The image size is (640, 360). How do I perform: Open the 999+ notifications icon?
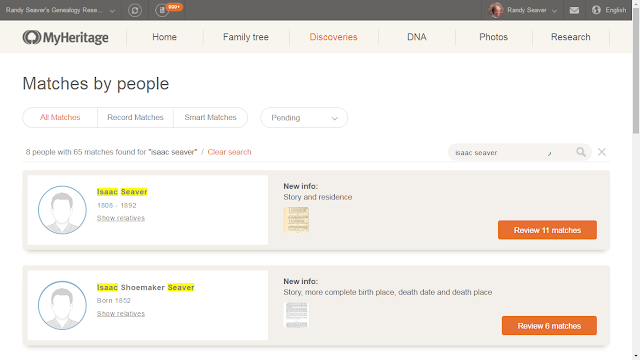click(162, 10)
